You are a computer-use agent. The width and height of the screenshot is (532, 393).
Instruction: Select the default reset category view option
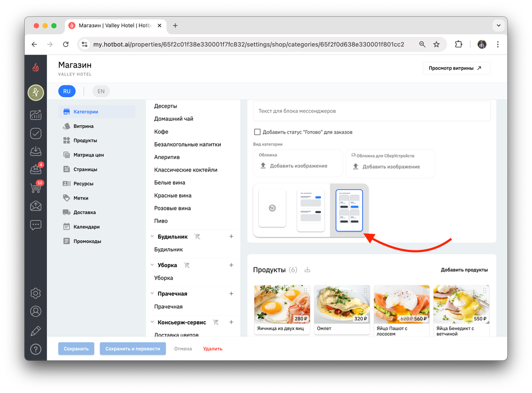click(x=272, y=208)
